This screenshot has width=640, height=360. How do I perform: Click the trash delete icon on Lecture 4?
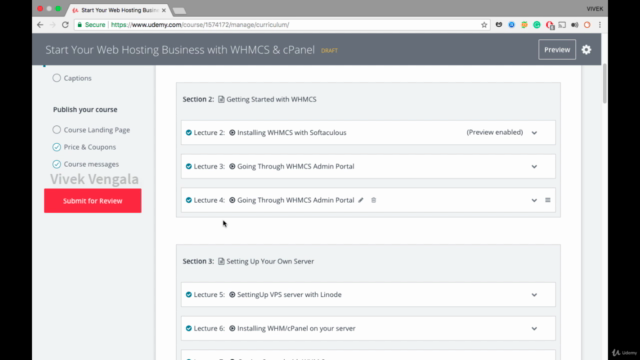(373, 200)
